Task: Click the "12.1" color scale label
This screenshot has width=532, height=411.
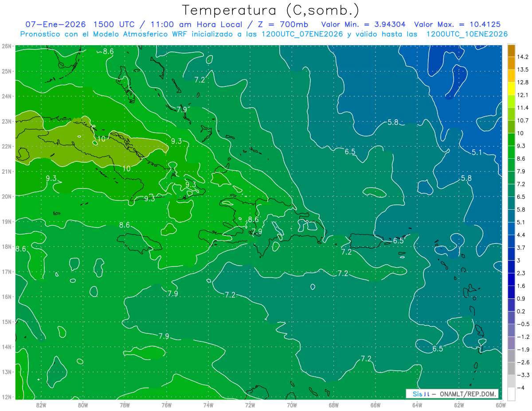Action: [523, 95]
